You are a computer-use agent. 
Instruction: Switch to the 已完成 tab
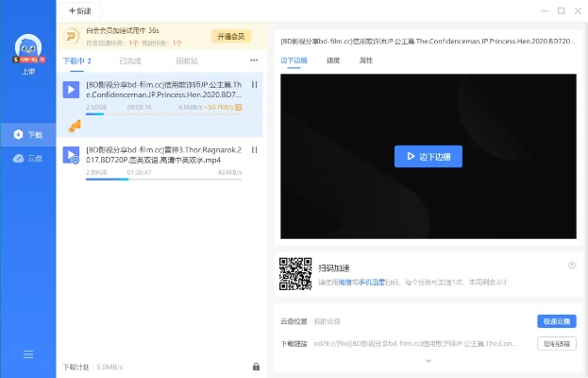coord(131,60)
